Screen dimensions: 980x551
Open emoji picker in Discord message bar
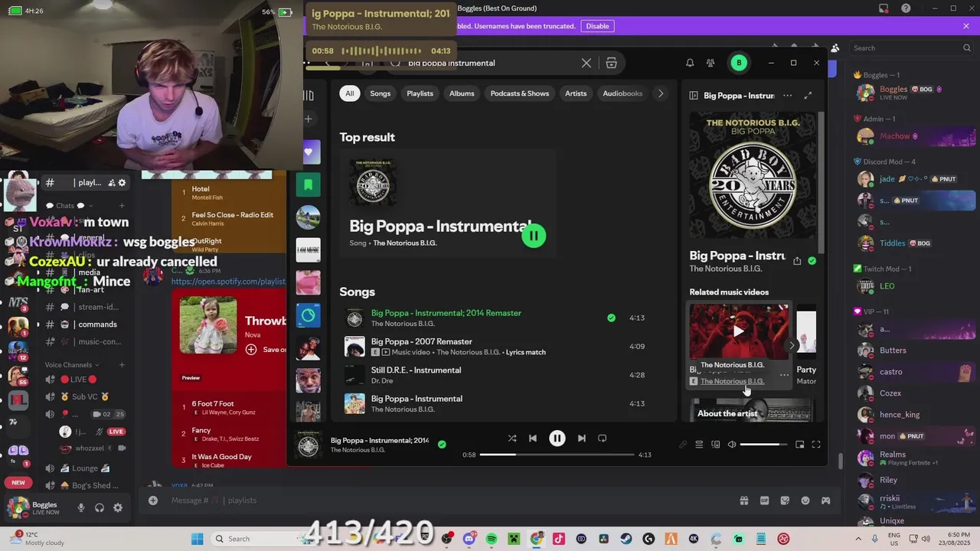[x=805, y=500]
